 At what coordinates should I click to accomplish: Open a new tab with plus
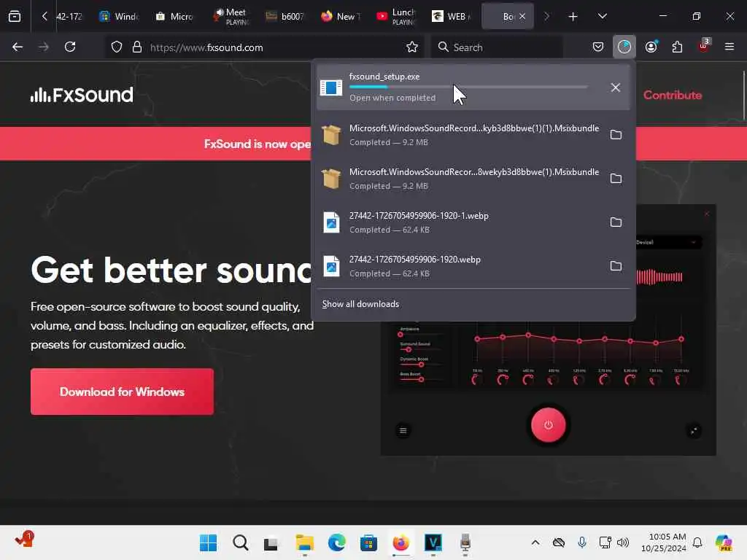(573, 17)
